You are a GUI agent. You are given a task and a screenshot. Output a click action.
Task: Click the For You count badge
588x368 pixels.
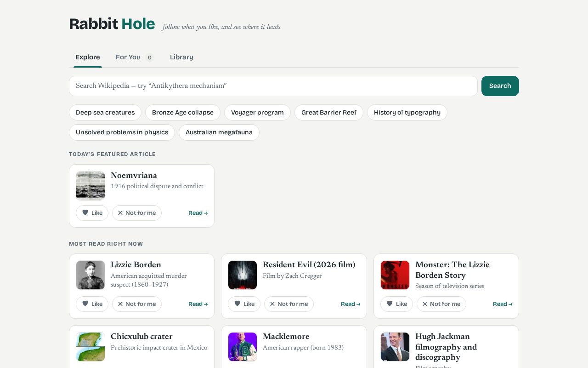pos(149,57)
